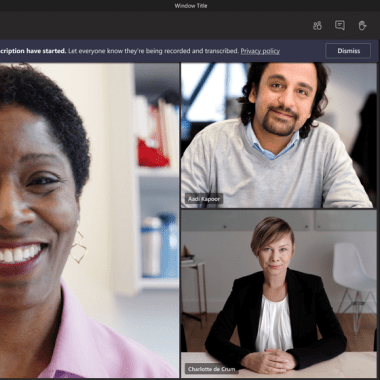Open the Privacy policy link
The height and width of the screenshot is (380, 380).
click(x=260, y=51)
